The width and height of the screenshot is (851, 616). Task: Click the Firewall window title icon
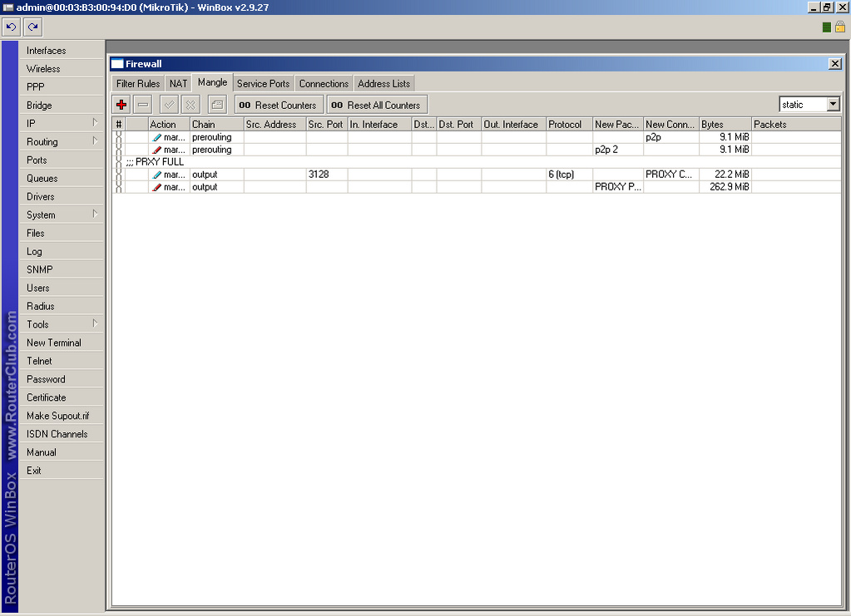tap(117, 64)
